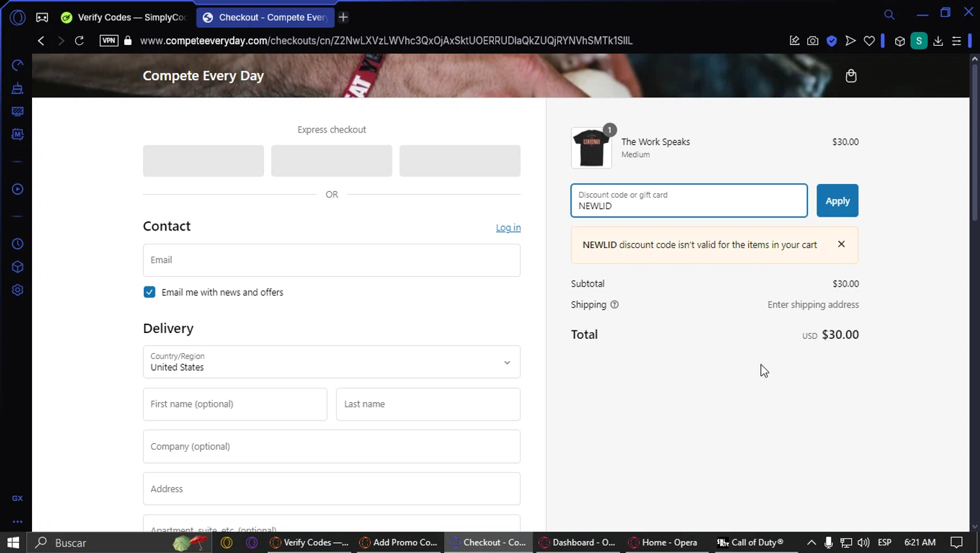Open History clock icon in sidebar

(18, 244)
